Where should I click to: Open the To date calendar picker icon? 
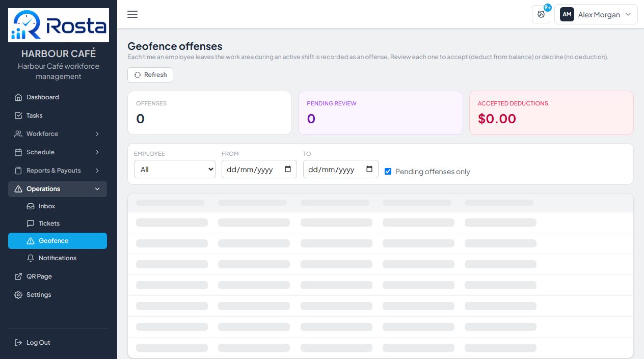369,169
